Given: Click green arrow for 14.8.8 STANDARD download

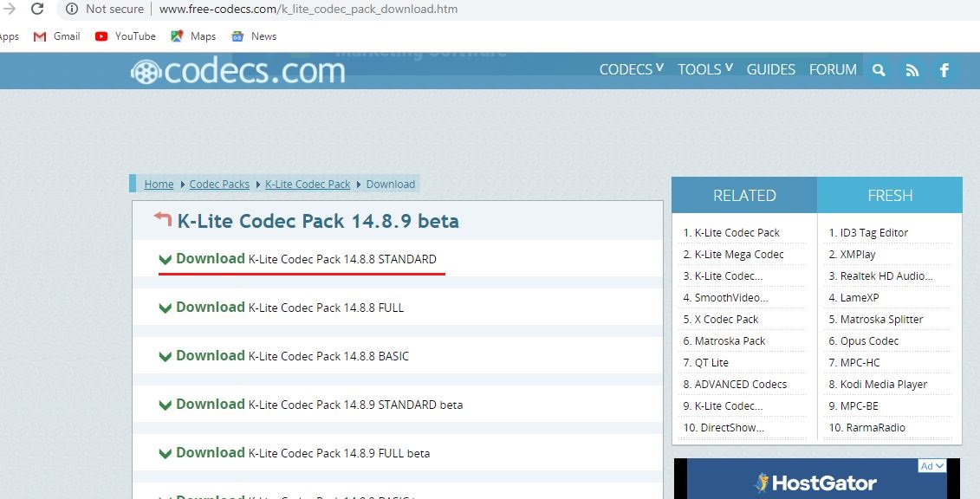Looking at the screenshot, I should 165,259.
